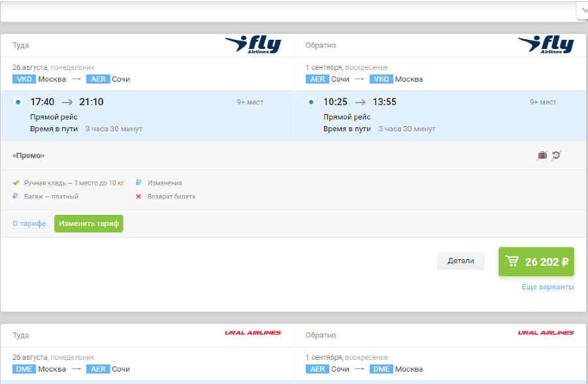
Task: Show more options via Еще варианты
Action: coord(547,287)
